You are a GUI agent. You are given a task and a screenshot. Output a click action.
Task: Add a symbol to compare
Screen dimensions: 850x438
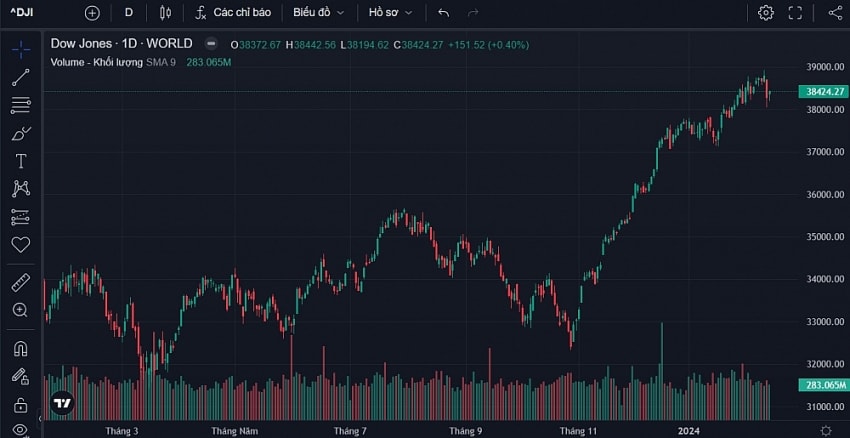[92, 13]
